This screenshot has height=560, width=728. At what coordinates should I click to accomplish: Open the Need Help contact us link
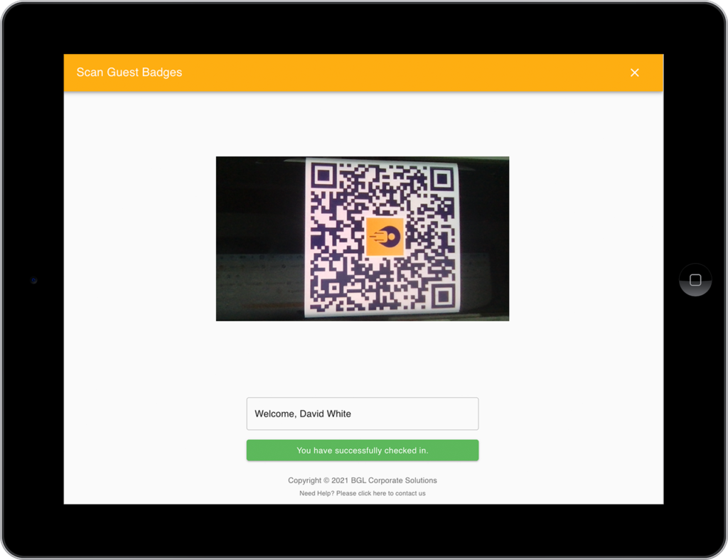pyautogui.click(x=362, y=493)
